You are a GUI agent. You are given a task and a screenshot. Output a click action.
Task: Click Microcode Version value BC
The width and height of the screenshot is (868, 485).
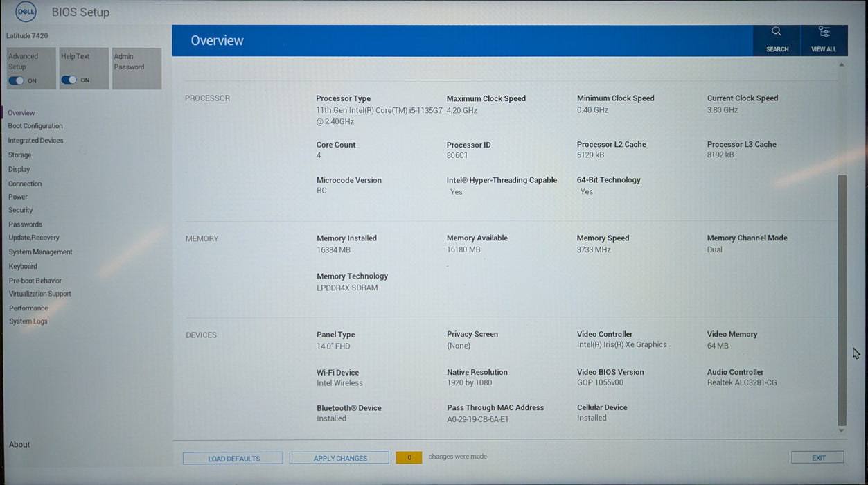pos(321,191)
